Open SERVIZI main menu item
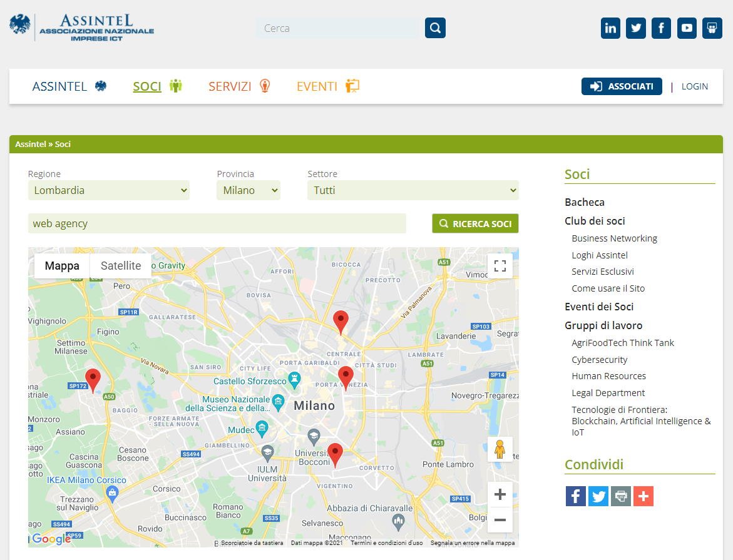 click(239, 86)
